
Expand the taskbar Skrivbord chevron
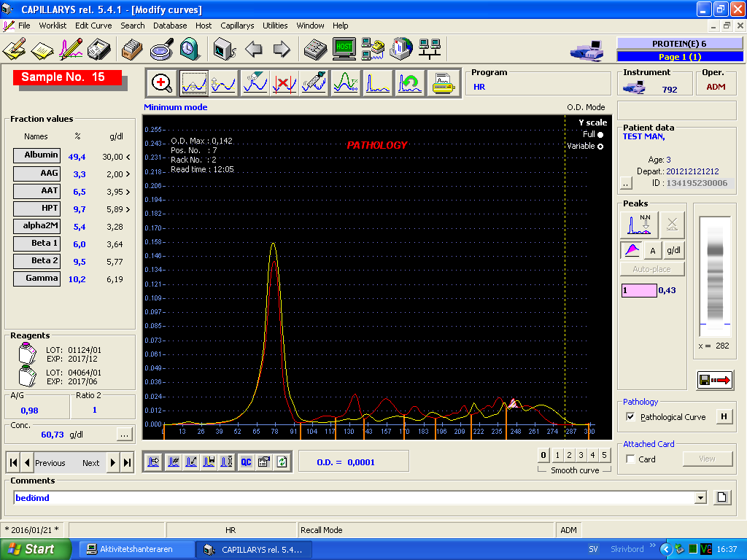(652, 545)
